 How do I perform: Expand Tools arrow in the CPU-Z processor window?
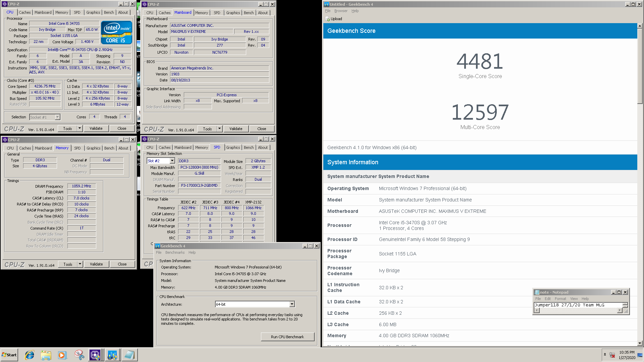[79, 128]
